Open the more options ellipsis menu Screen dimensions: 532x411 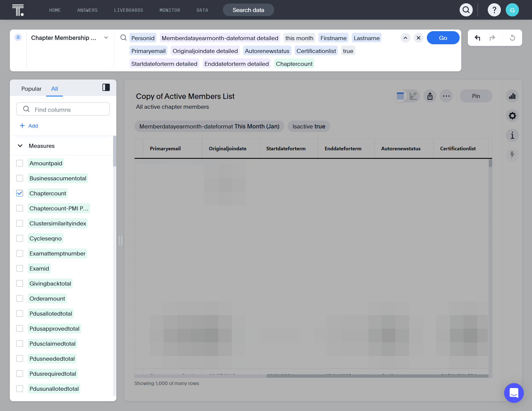pyautogui.click(x=446, y=96)
